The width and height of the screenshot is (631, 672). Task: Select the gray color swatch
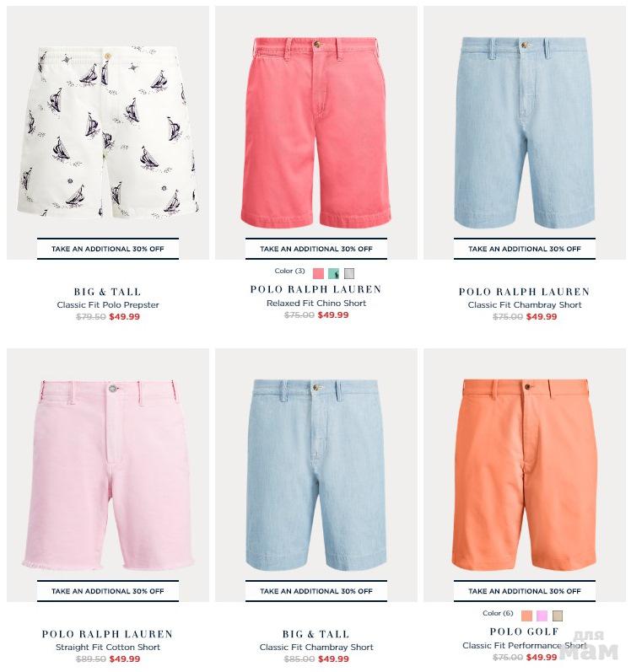pos(349,273)
